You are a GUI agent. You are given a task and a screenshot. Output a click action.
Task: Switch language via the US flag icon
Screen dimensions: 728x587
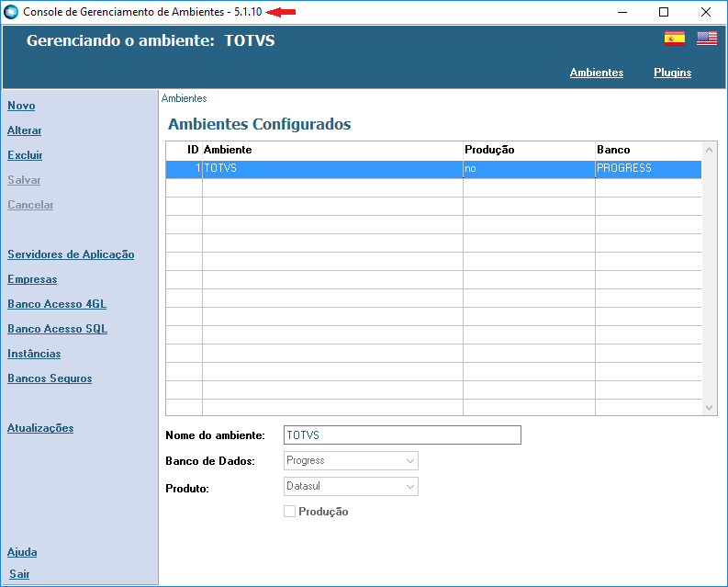click(707, 39)
